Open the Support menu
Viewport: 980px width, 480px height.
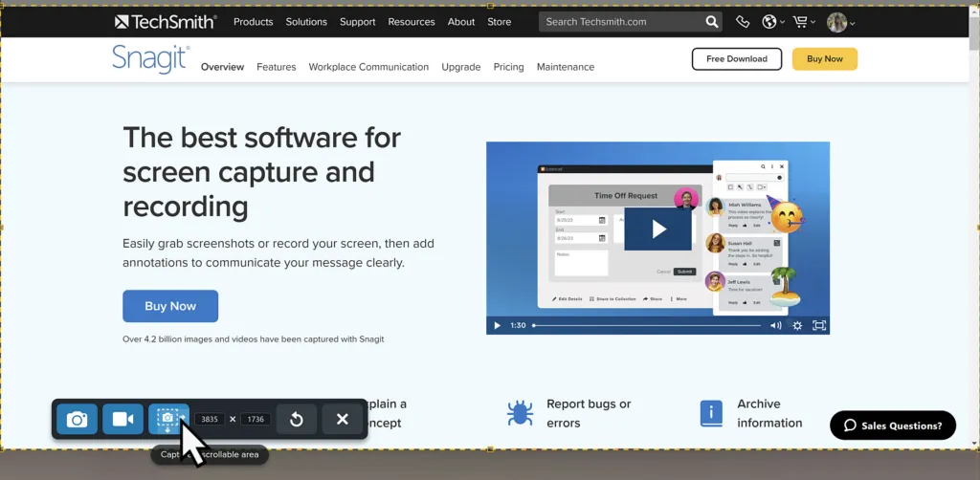click(x=358, y=22)
